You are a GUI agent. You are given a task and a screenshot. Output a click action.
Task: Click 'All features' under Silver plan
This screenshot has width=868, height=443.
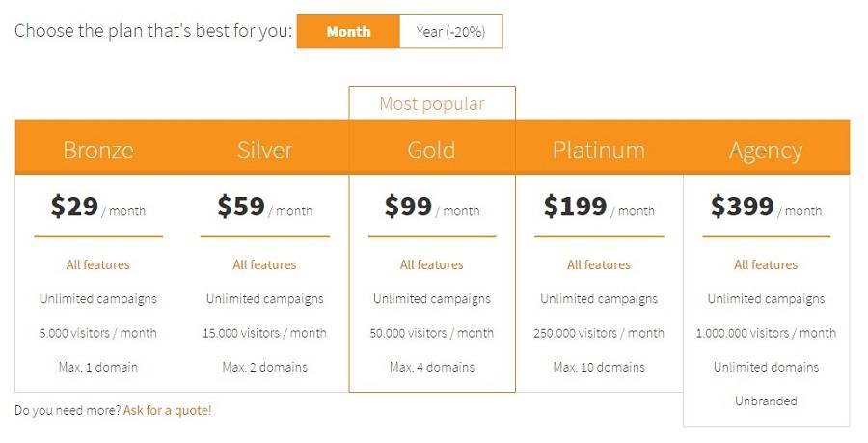(x=264, y=264)
